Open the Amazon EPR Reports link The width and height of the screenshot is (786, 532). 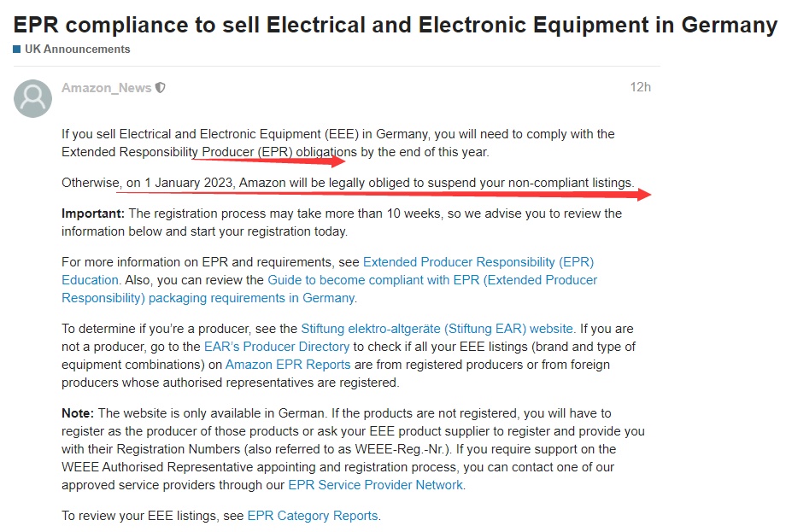coord(288,365)
